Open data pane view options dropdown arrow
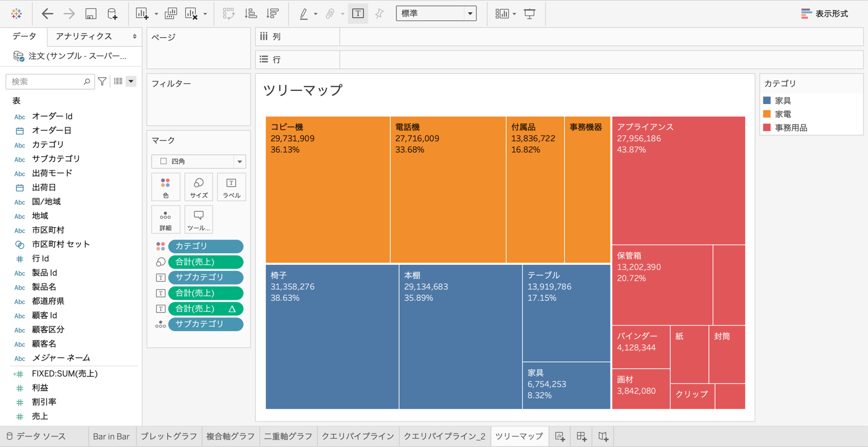Viewport: 868px width, 447px height. tap(131, 82)
